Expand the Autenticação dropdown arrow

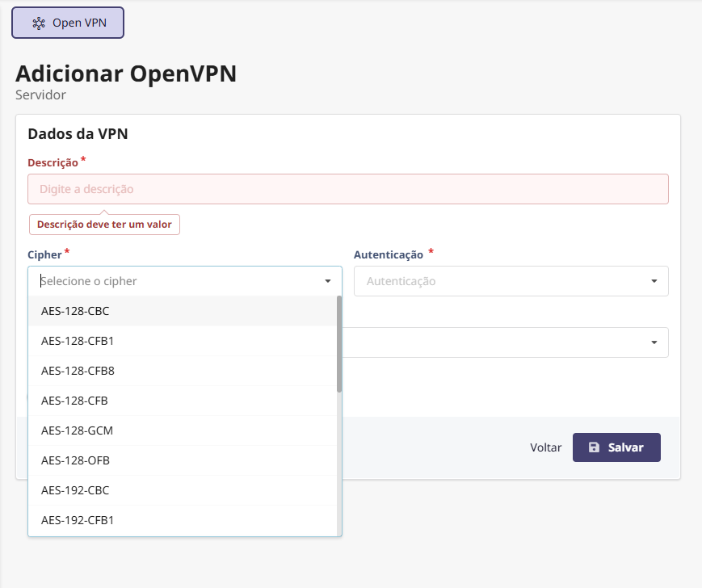click(654, 281)
